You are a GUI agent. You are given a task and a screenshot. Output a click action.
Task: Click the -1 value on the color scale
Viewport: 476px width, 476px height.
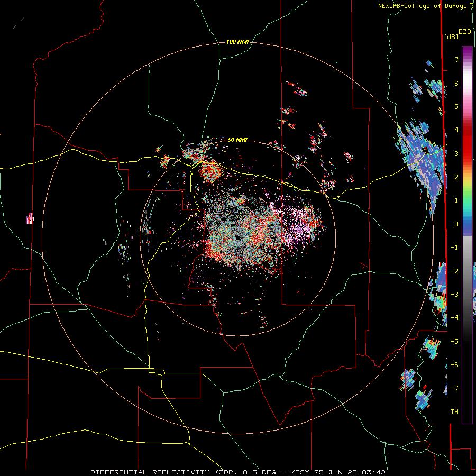pyautogui.click(x=454, y=248)
